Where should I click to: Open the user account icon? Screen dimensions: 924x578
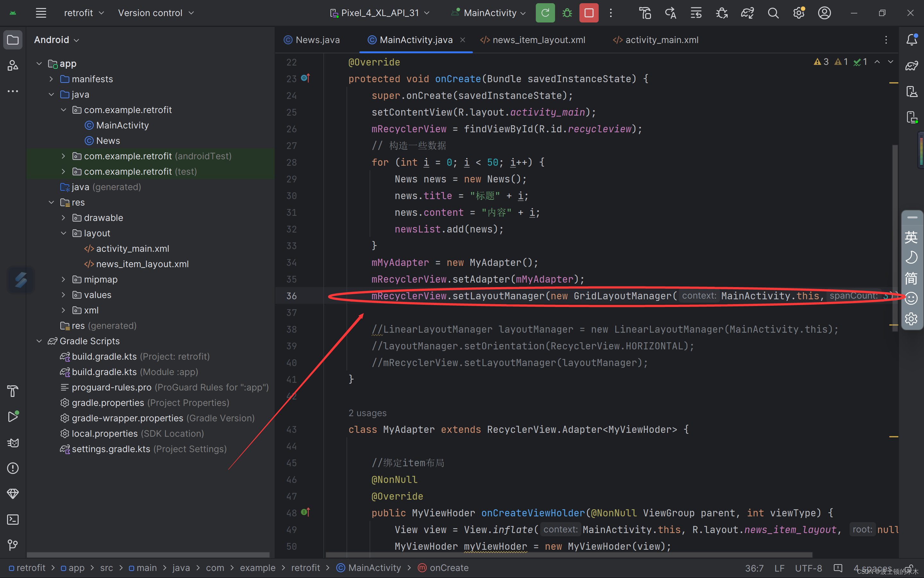point(824,13)
